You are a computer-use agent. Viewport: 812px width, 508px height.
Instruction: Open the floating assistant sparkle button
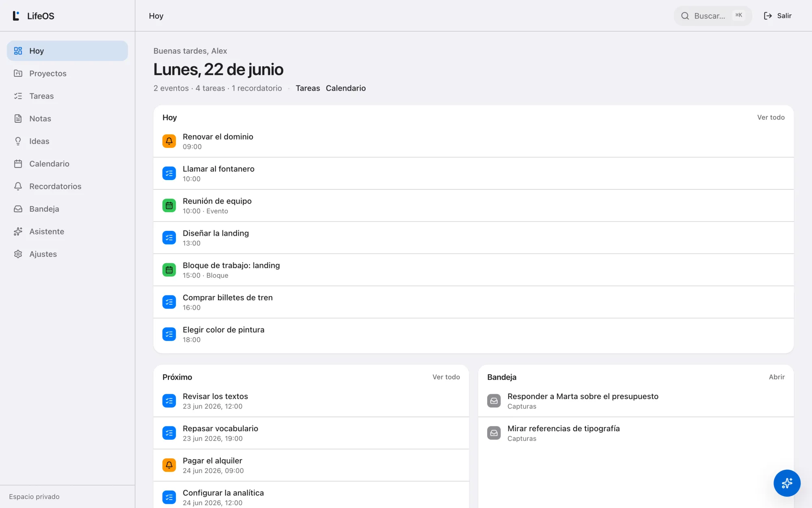[787, 483]
